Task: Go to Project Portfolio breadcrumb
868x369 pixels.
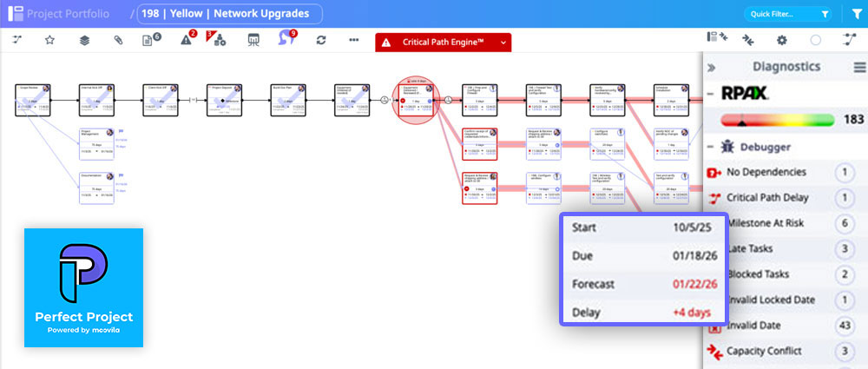Action: (x=68, y=14)
